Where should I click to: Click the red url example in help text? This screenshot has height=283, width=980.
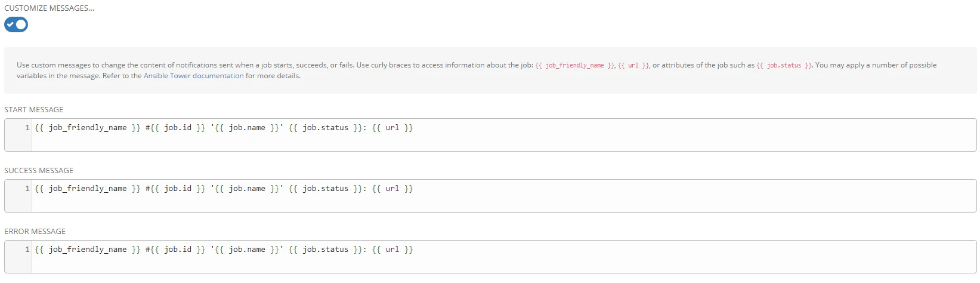[633, 66]
